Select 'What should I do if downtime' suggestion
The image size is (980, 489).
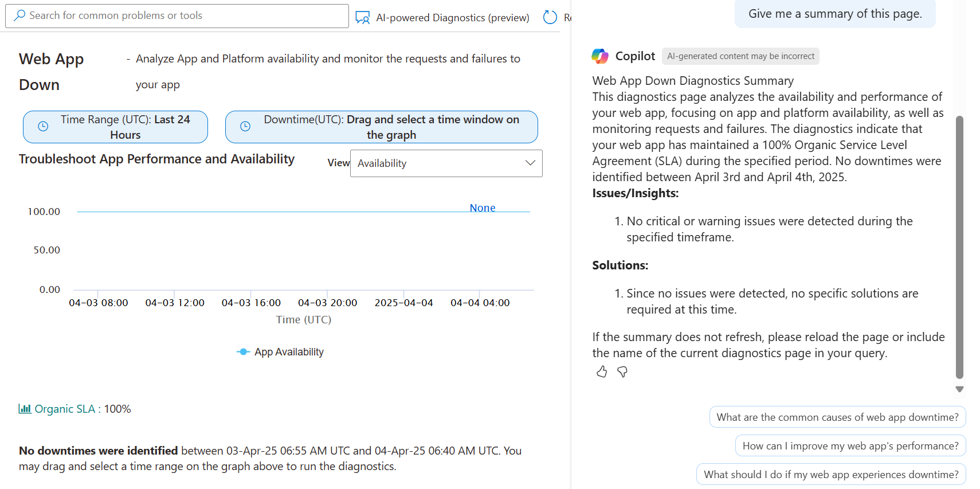(831, 475)
